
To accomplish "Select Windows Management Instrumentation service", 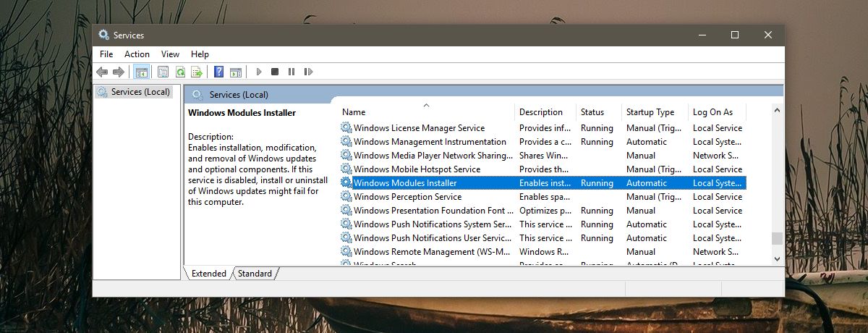I will click(x=542, y=142).
